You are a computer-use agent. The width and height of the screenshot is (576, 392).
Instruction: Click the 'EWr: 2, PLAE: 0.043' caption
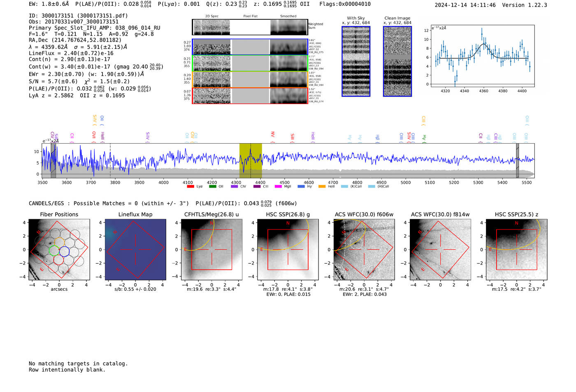tap(365, 295)
